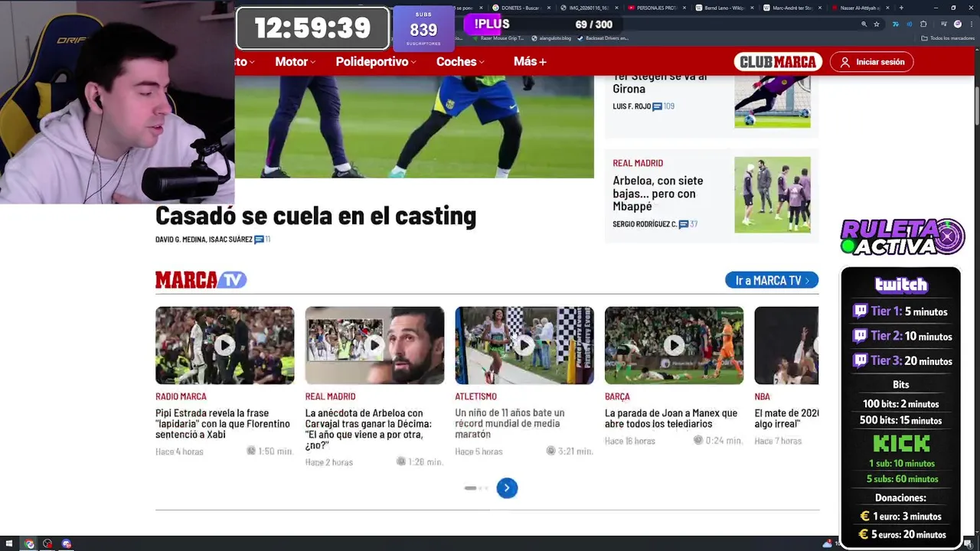
Task: Click the MARCA TV logo
Action: pyautogui.click(x=201, y=280)
